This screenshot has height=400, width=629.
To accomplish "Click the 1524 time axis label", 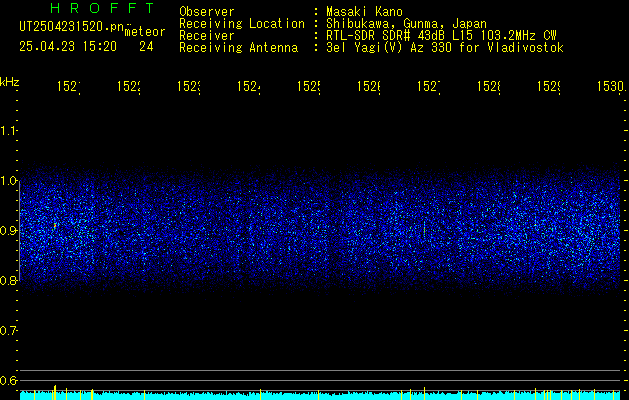I will 249,87.
